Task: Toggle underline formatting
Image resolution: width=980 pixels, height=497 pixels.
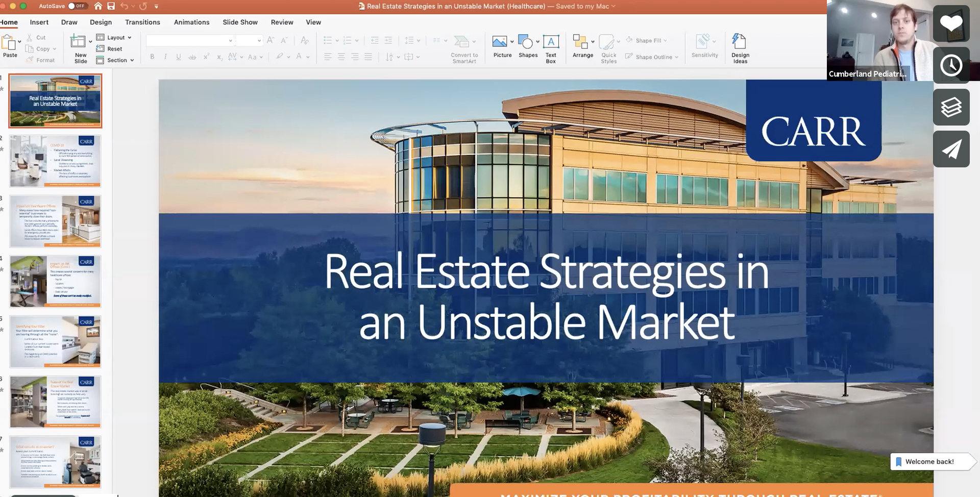Action: click(179, 57)
